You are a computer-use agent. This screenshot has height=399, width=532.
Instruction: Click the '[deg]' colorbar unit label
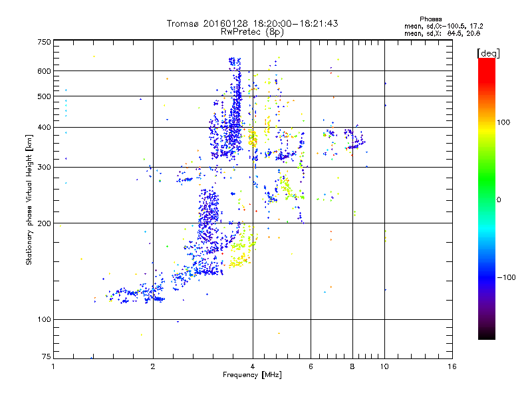488,53
